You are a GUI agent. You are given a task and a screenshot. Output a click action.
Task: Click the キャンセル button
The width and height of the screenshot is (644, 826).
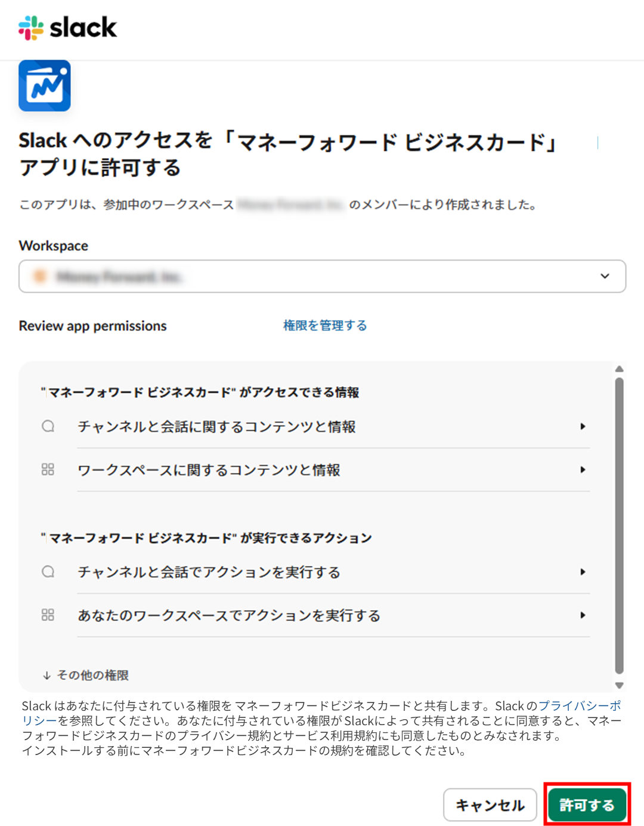coord(490,805)
